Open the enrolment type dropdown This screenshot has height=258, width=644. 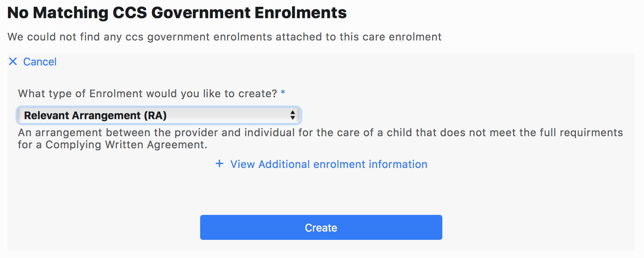click(159, 115)
